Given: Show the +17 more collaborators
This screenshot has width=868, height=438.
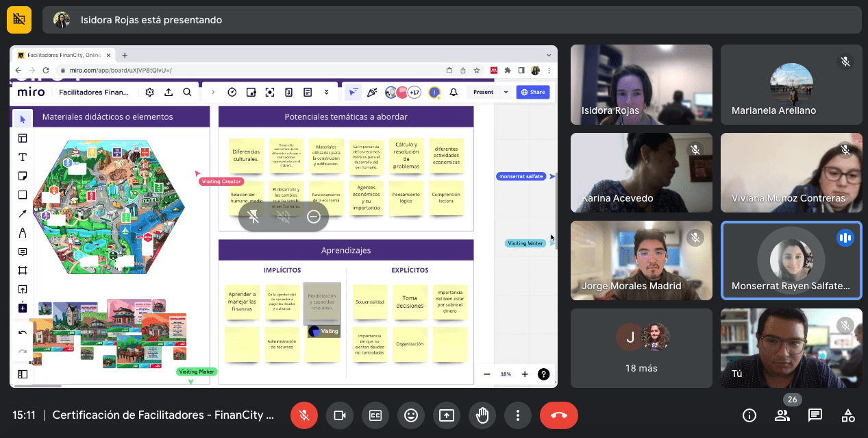Looking at the screenshot, I should [x=414, y=92].
